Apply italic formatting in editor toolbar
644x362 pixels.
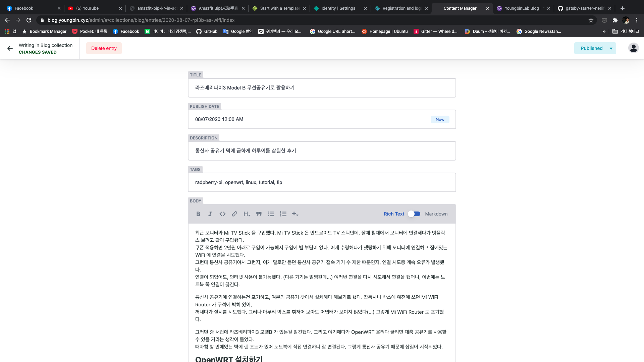pos(210,214)
